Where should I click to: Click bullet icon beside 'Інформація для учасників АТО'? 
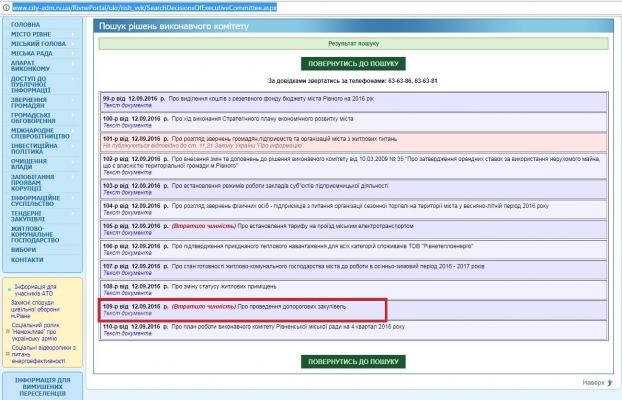click(7, 287)
